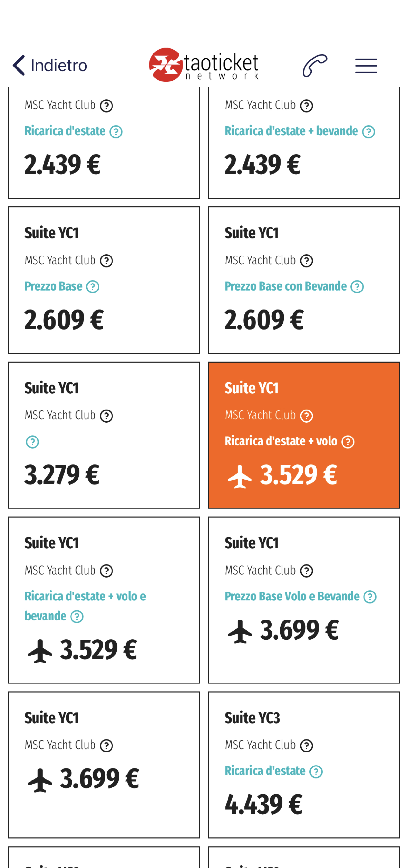Select the Suite YC1 3.279 € card

click(104, 435)
